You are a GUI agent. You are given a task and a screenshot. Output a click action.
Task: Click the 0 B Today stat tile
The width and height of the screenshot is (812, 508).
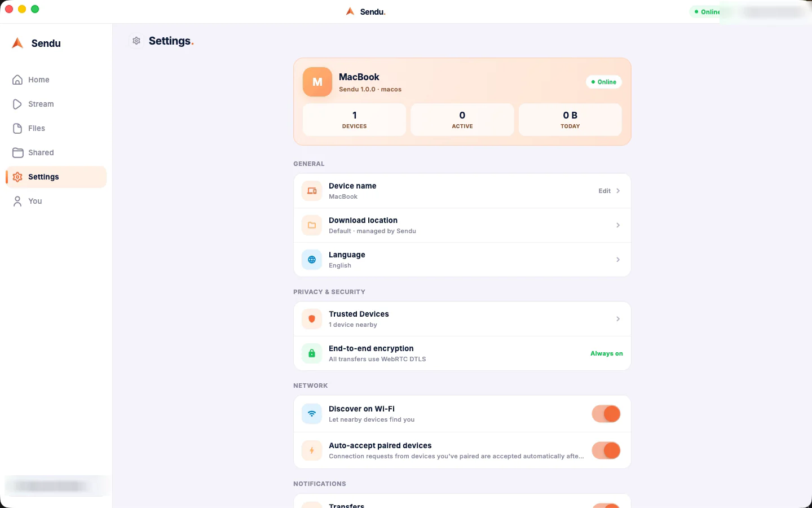pos(570,120)
